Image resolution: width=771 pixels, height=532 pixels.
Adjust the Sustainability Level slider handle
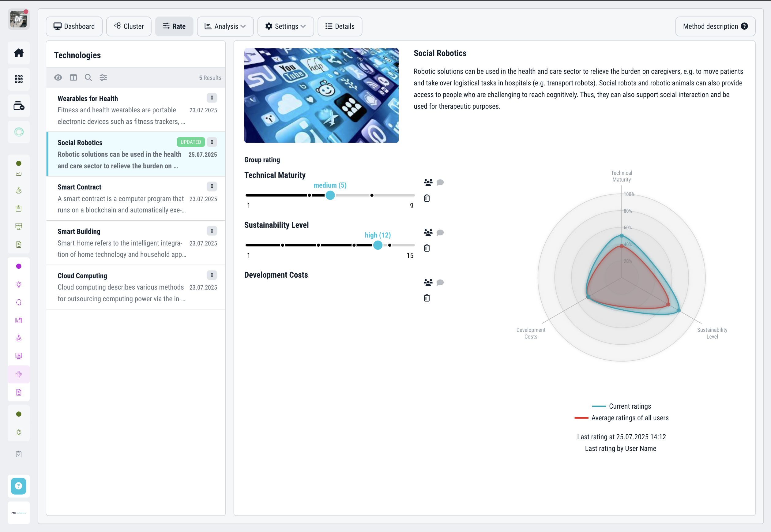coord(378,245)
